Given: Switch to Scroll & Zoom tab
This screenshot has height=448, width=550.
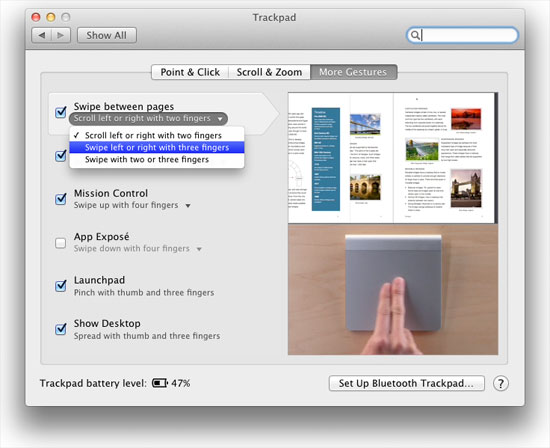Looking at the screenshot, I should (269, 72).
